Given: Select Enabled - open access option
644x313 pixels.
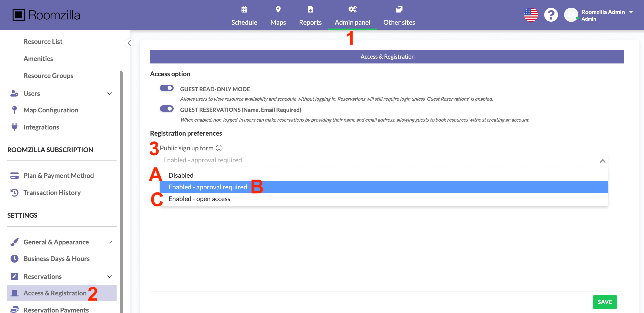Looking at the screenshot, I should (x=199, y=199).
